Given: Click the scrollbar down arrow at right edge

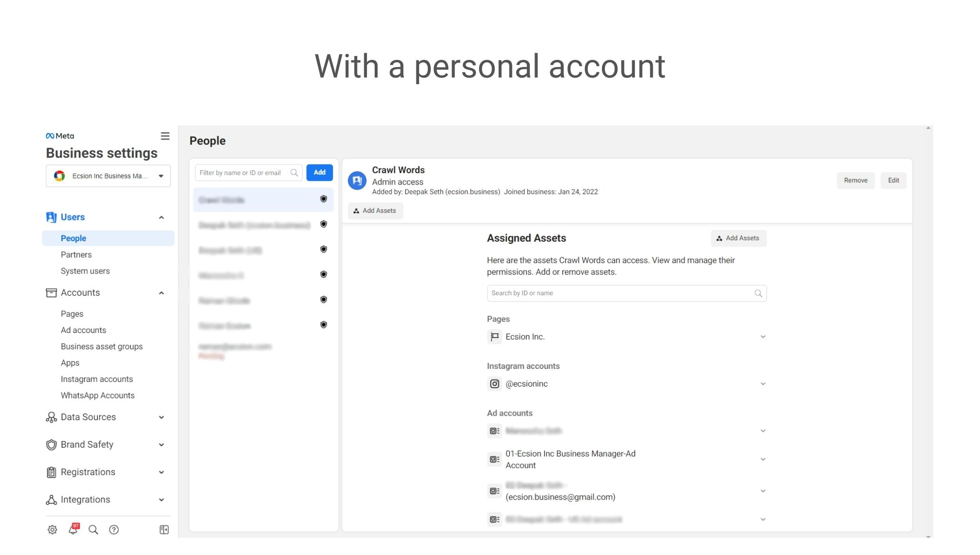Looking at the screenshot, I should pyautogui.click(x=928, y=536).
